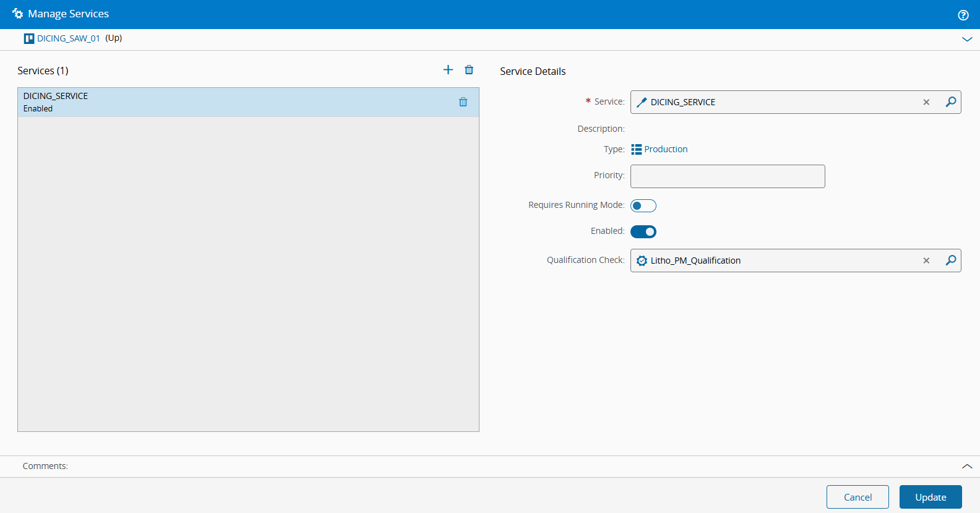Expand the DICING_SAW_01 header chevron
This screenshot has height=513, width=980.
click(966, 39)
